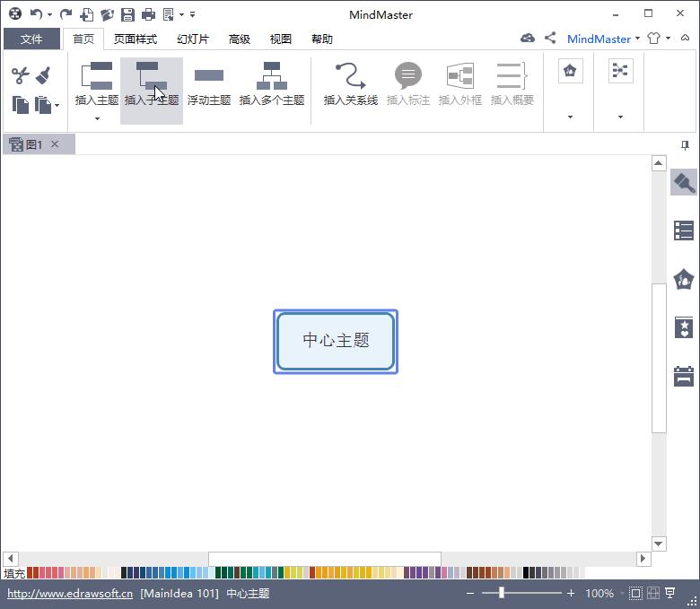This screenshot has width=700, height=609.
Task: Expand the arrow under 插入主题
Action: coord(97,118)
